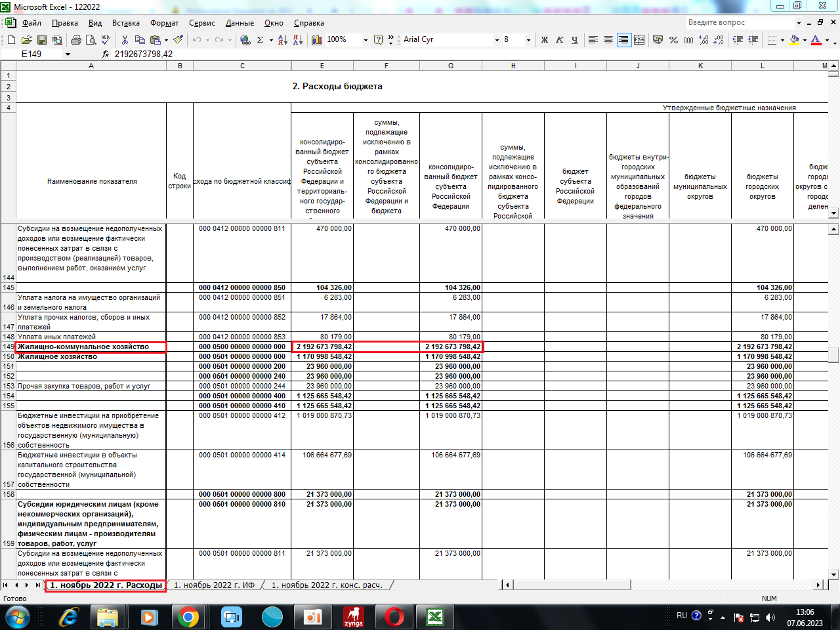Viewport: 840px width, 630px height.
Task: Open the Формат menu
Action: click(164, 23)
